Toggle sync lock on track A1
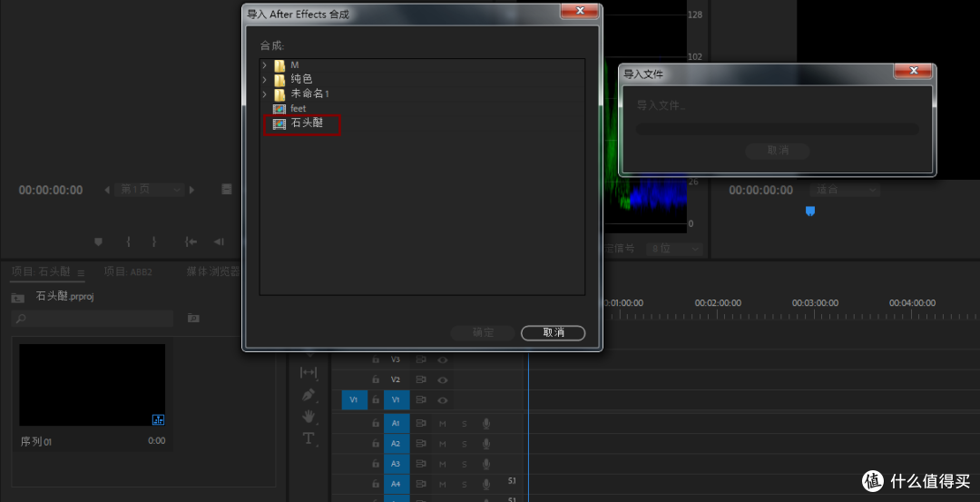Image resolution: width=980 pixels, height=502 pixels. click(421, 424)
